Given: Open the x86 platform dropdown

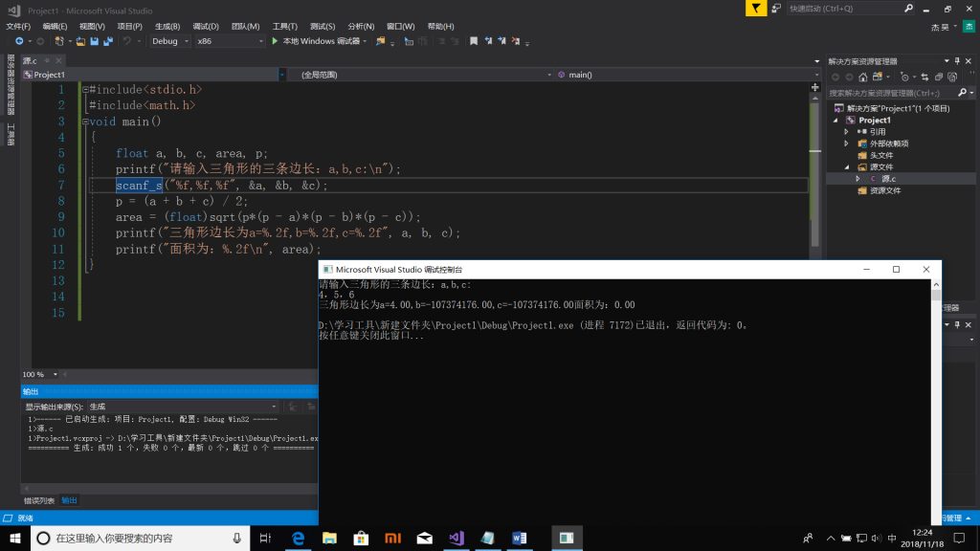Looking at the screenshot, I should (x=230, y=41).
